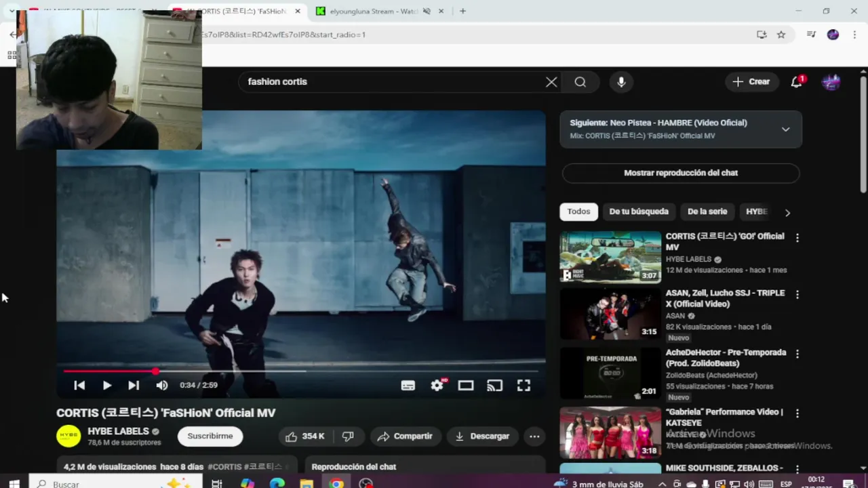The image size is (868, 488).
Task: Open options for MIKE SOUTHSIDE, ZEBALLOS recommendation
Action: [x=797, y=469]
